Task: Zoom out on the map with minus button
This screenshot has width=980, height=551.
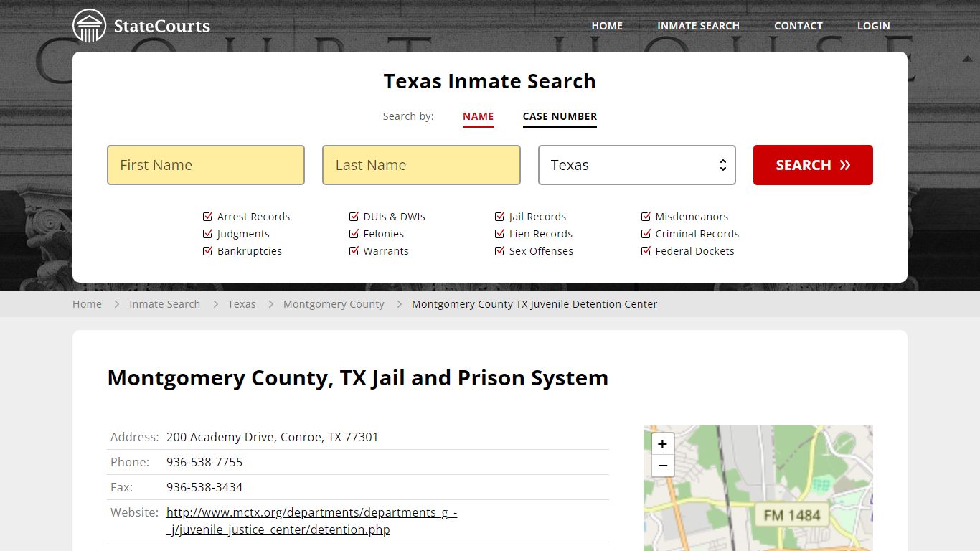Action: (662, 466)
